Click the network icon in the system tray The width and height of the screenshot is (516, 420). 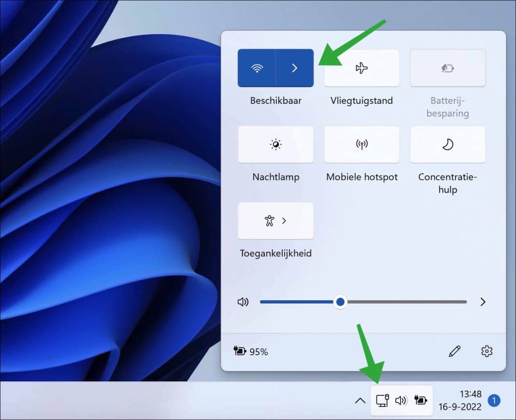click(383, 400)
